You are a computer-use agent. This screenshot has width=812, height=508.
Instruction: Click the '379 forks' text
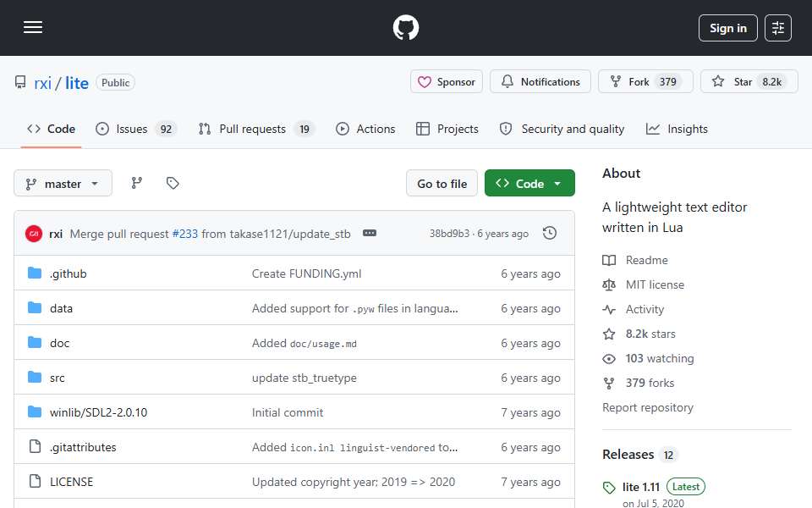click(x=650, y=383)
